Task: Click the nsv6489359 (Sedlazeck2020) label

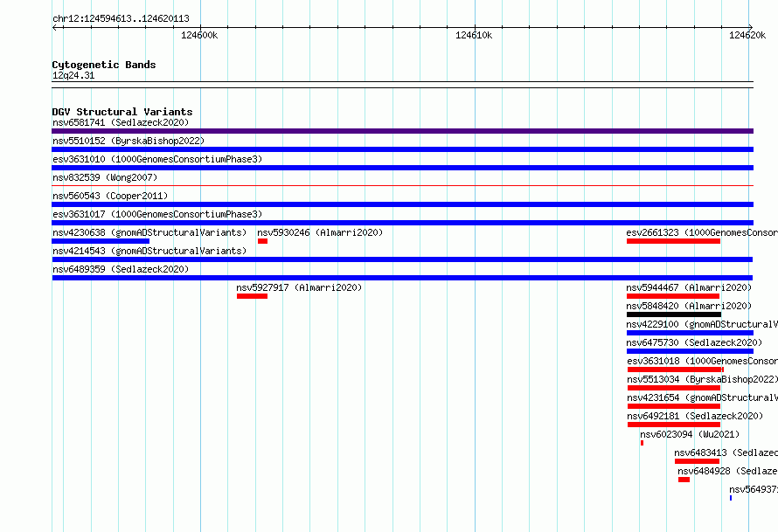Action: (x=121, y=269)
